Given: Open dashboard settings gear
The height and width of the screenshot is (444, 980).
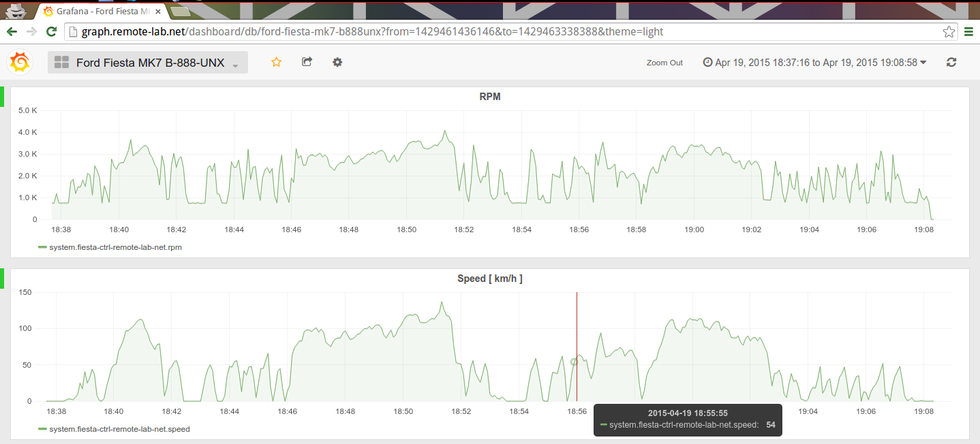Looking at the screenshot, I should coord(337,62).
